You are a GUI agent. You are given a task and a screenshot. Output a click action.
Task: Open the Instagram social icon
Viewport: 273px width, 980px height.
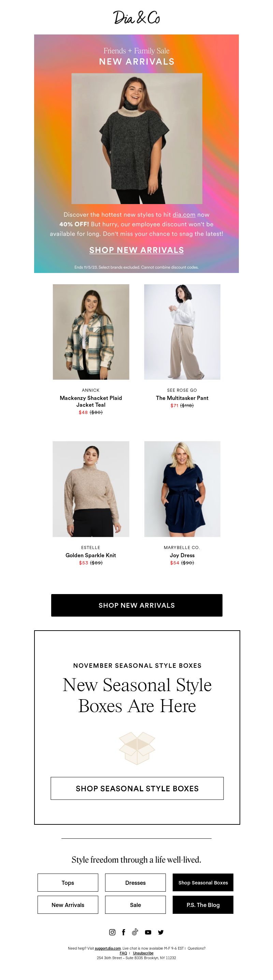[x=112, y=932]
